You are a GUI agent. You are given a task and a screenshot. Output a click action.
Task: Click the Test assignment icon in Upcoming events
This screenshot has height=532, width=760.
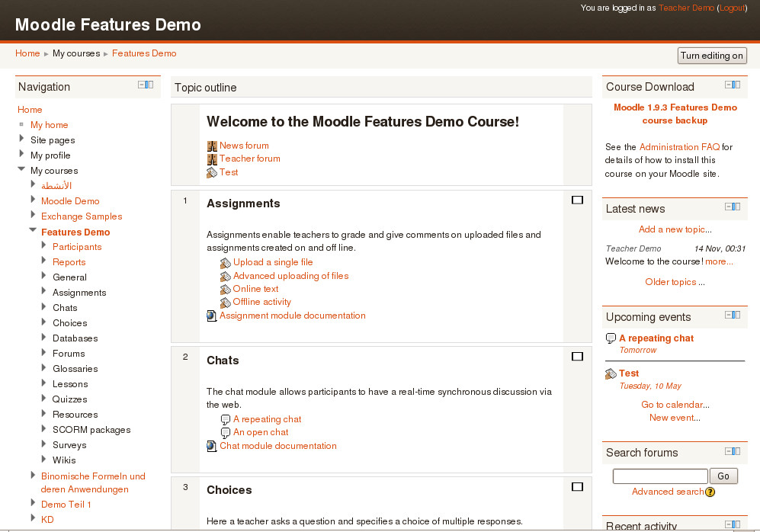[611, 373]
